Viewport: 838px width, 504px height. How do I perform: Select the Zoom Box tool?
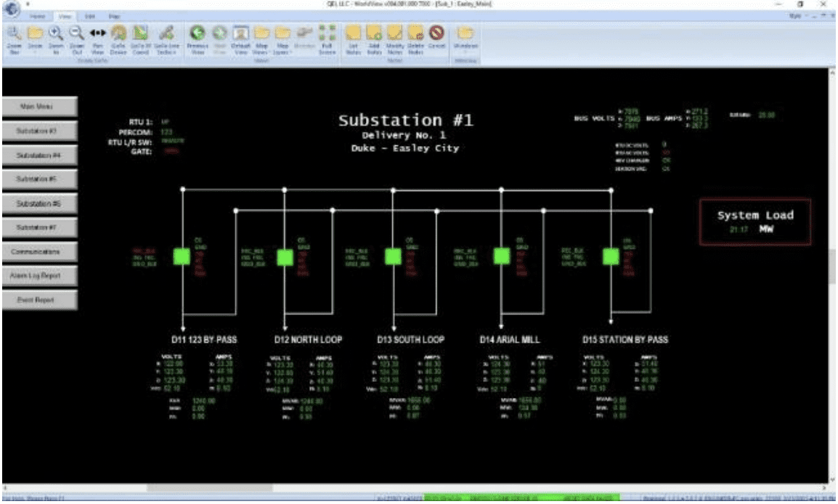14,39
